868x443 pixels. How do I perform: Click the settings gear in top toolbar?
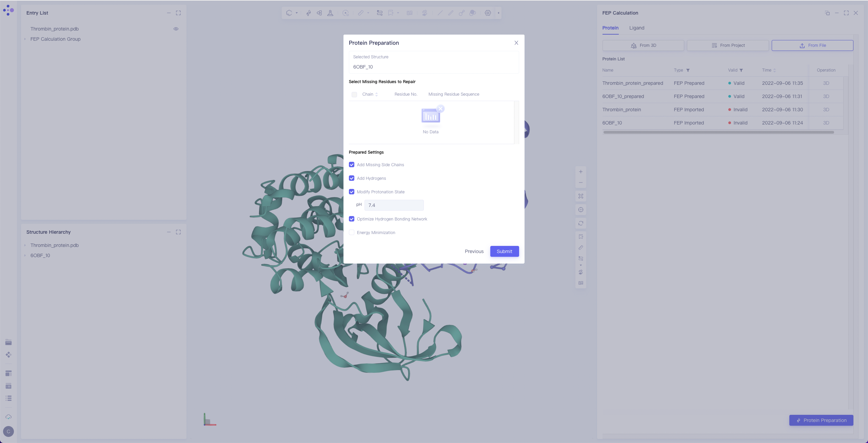(488, 13)
